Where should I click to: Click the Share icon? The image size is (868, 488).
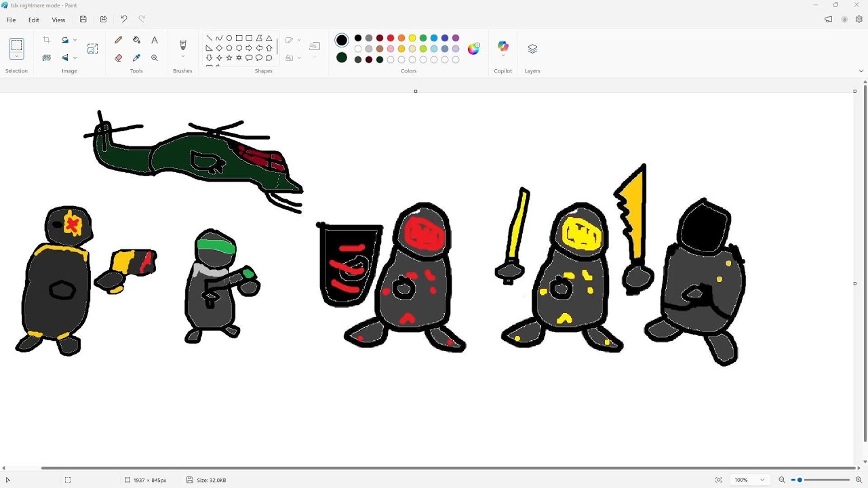(104, 20)
